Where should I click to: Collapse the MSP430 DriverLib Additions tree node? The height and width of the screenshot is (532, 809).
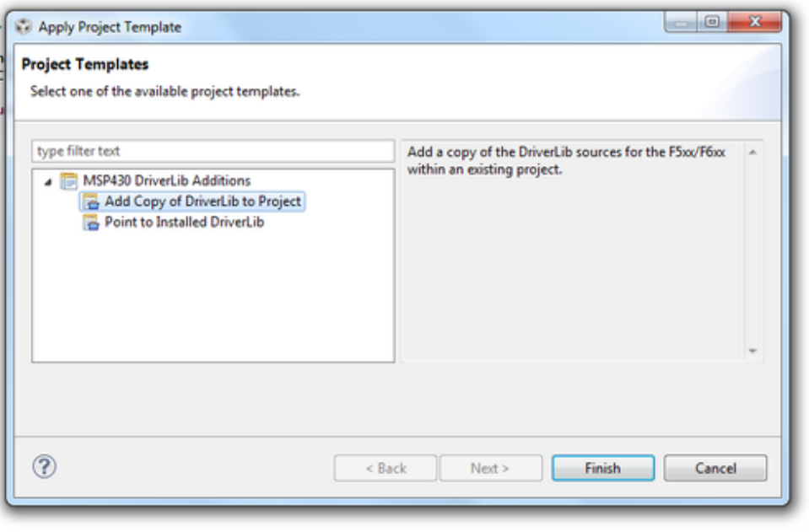click(x=50, y=181)
